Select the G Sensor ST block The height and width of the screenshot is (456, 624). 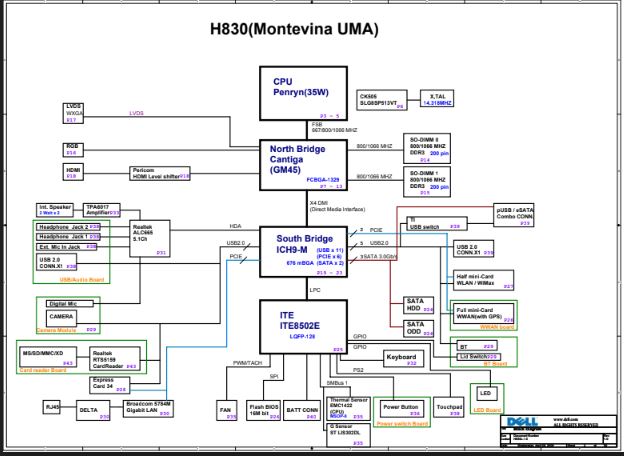[348, 435]
